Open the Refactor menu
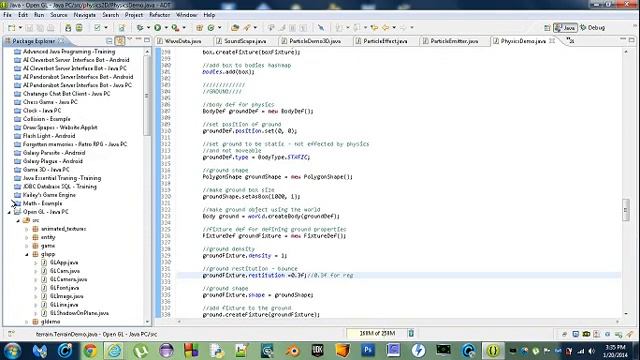 [159, 15]
